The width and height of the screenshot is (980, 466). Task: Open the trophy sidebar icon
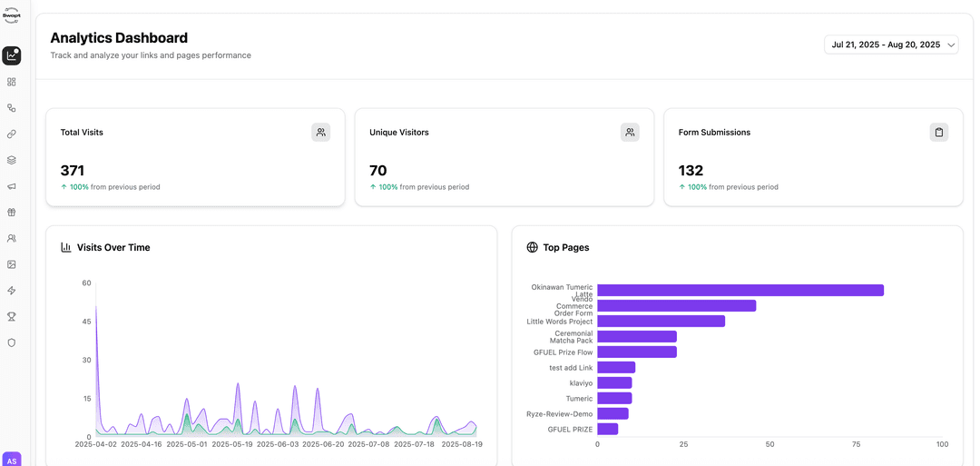point(12,317)
